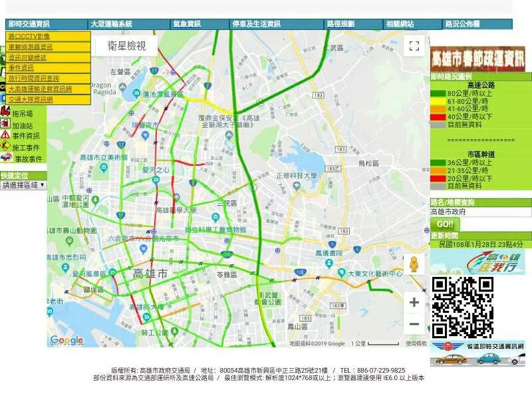532x412 pixels.
Task: Click the 鳳山區 district label on map
Action: [297, 327]
